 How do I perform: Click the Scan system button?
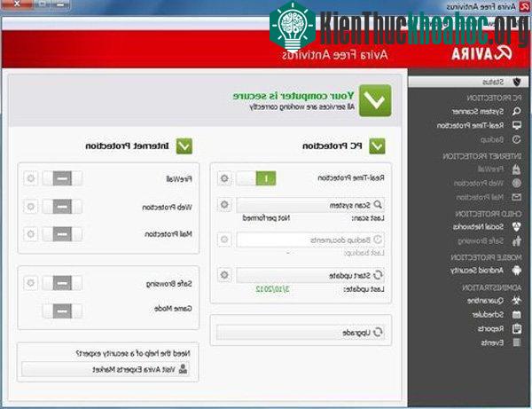pyautogui.click(x=310, y=205)
